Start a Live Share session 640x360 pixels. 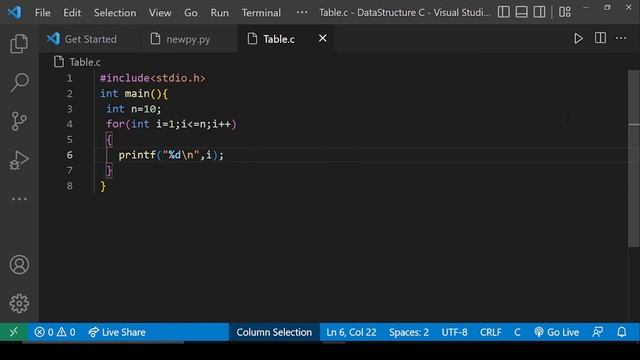117,332
